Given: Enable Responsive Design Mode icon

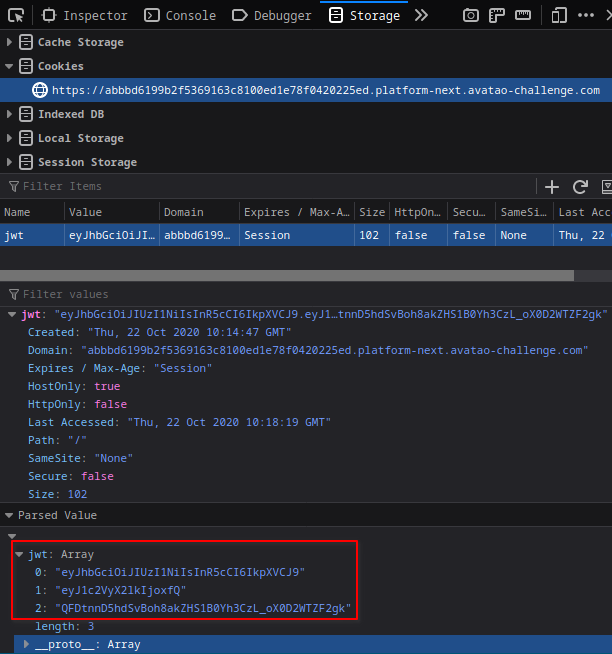Looking at the screenshot, I should (559, 15).
